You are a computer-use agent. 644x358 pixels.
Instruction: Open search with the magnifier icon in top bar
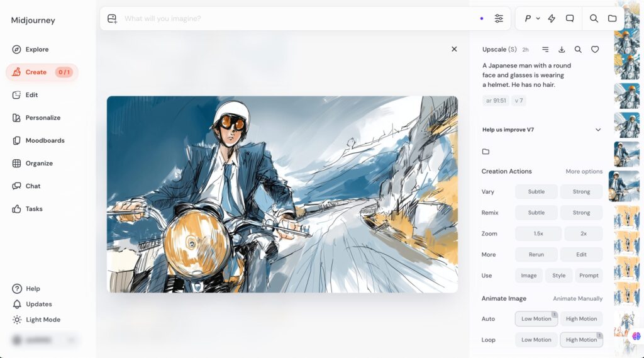point(594,19)
